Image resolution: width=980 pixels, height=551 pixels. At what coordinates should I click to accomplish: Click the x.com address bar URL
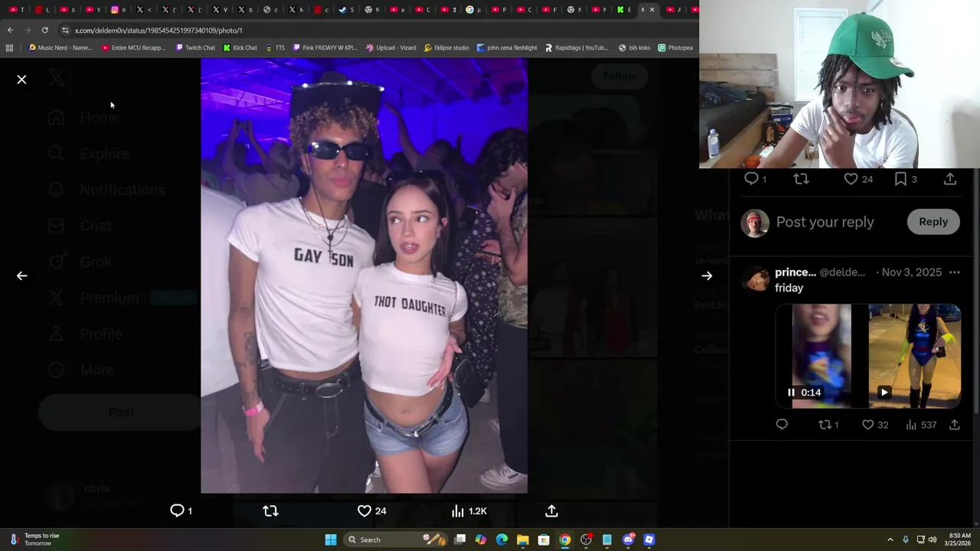[x=158, y=30]
